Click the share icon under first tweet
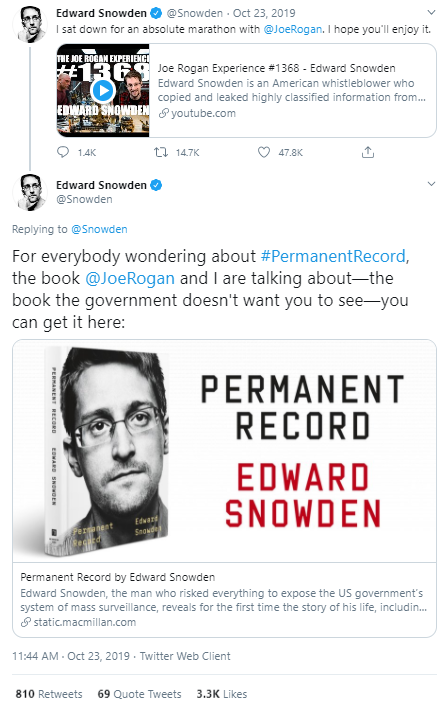Viewport: 447px width, 710px height. [x=368, y=152]
